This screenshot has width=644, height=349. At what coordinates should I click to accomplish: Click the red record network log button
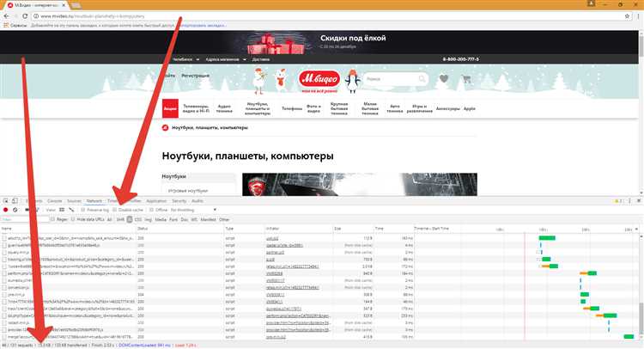click(6, 210)
